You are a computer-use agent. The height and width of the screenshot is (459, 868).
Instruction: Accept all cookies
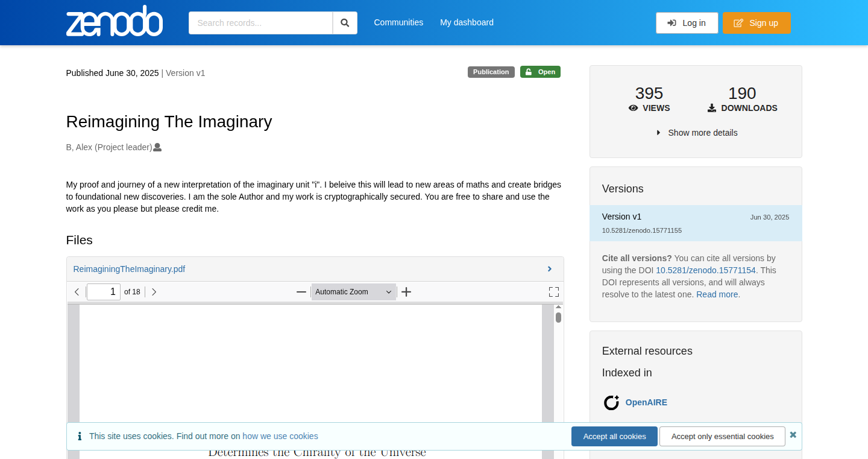tap(614, 436)
